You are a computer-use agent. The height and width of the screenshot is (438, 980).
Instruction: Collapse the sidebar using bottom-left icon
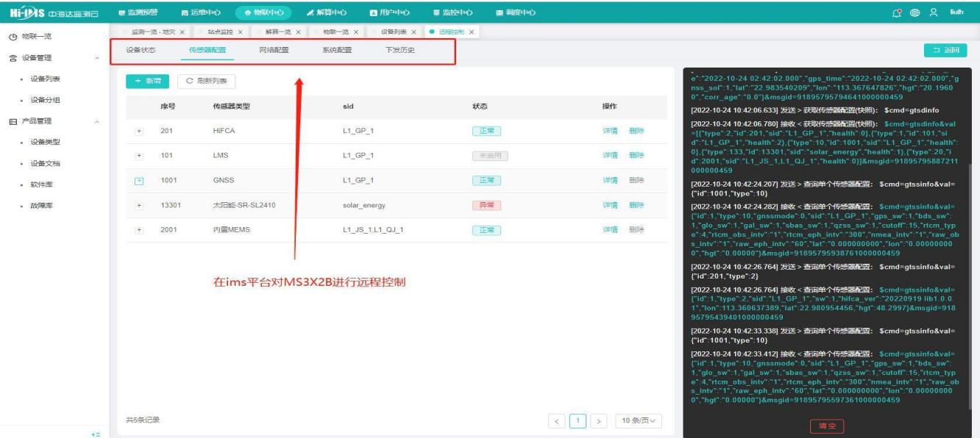(96, 434)
